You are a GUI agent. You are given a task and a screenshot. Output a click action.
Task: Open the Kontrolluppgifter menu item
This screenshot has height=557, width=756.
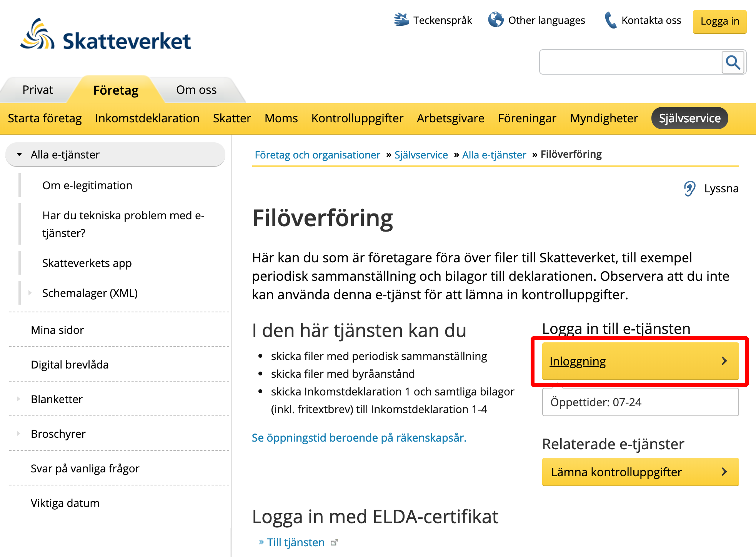(x=357, y=118)
